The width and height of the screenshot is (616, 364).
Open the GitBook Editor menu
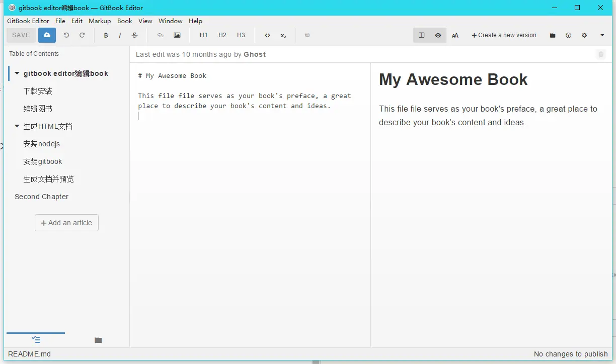pyautogui.click(x=28, y=21)
